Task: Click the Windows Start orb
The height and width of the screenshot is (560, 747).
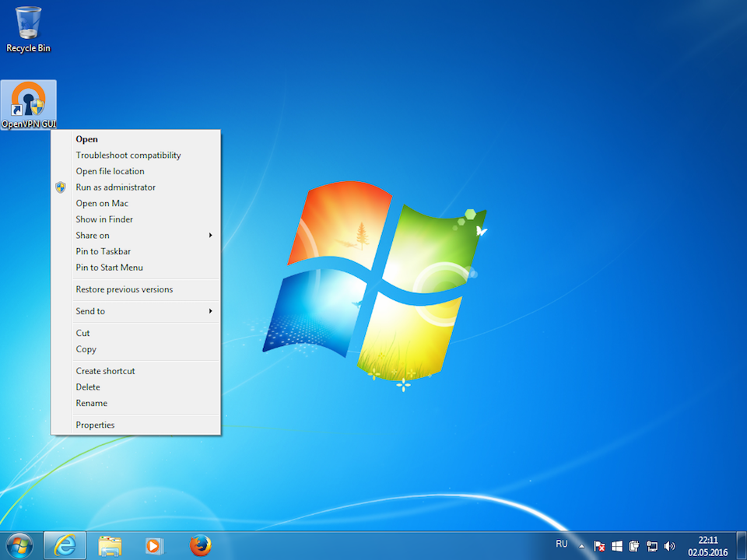Action: (x=19, y=546)
